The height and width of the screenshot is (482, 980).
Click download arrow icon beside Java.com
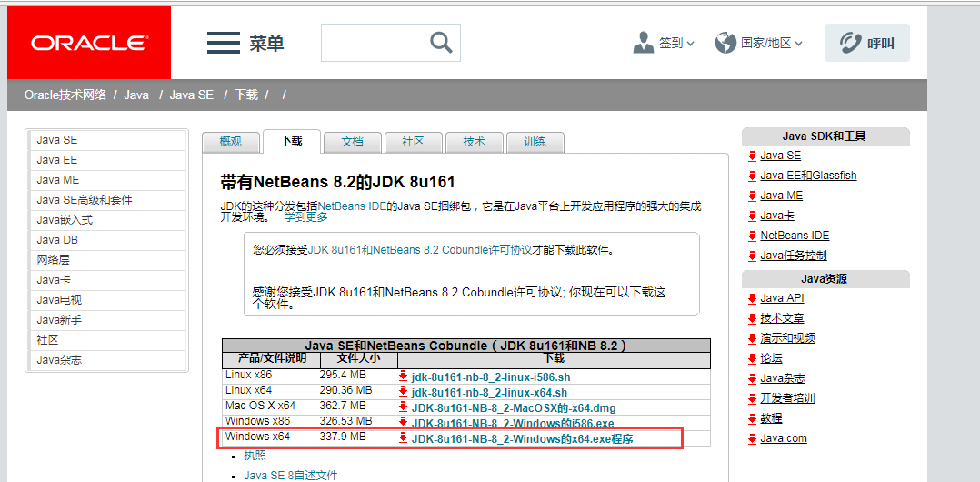752,438
